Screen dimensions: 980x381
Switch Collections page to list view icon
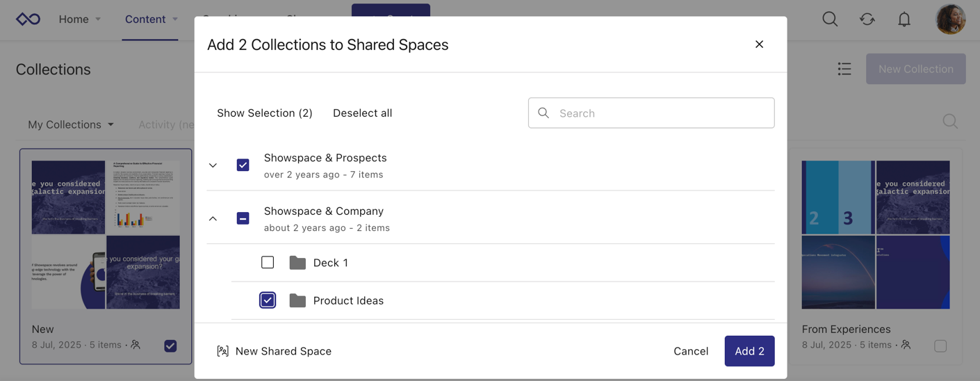pyautogui.click(x=844, y=69)
